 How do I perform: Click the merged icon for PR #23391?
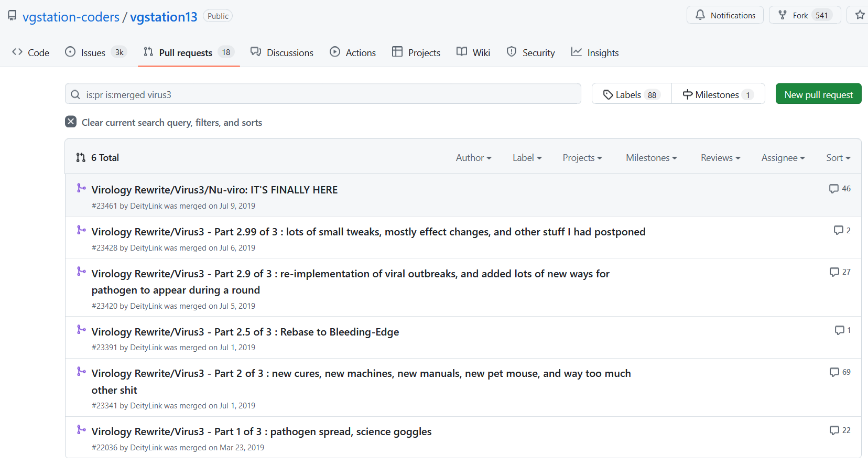[x=81, y=329]
